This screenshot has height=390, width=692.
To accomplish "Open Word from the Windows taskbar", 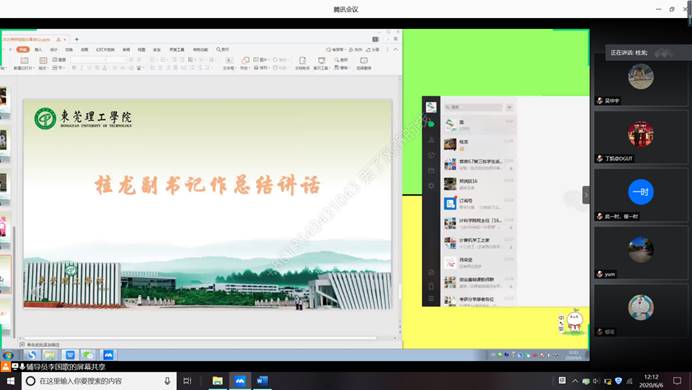I will pos(262,381).
